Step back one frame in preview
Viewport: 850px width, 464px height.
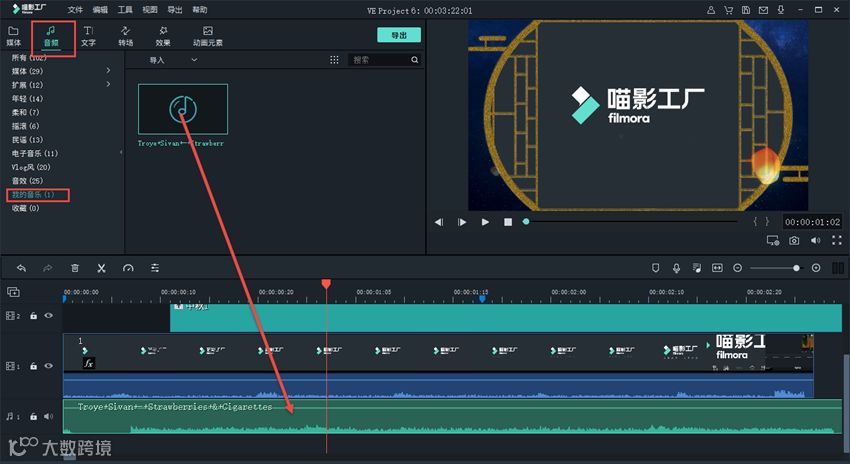click(439, 222)
